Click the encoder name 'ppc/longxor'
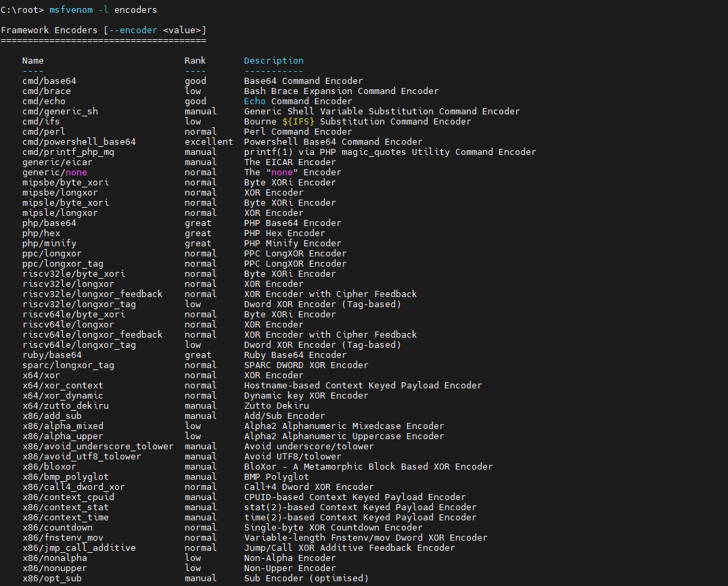728x586 pixels. [x=52, y=254]
